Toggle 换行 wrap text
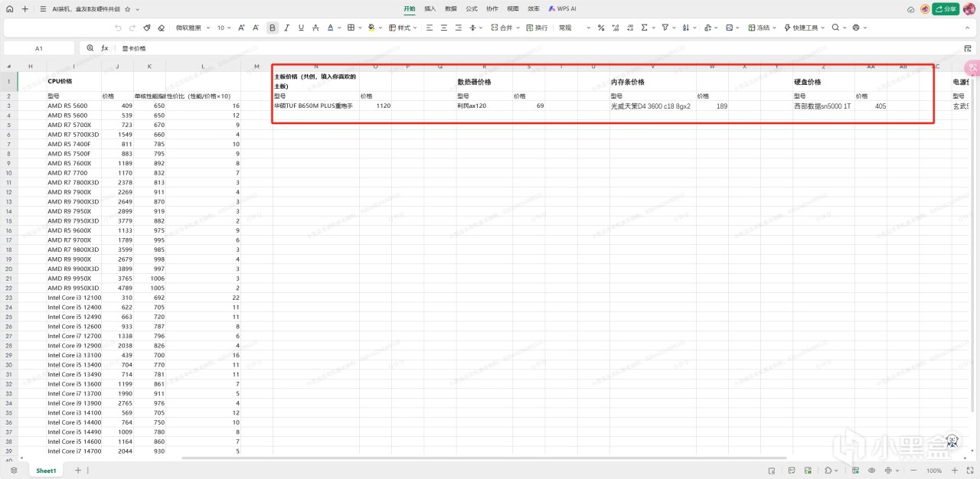The image size is (980, 479). (x=537, y=28)
